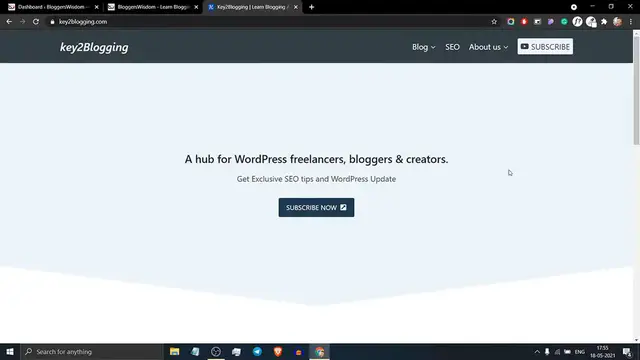Open the taskbar clock and date
The width and height of the screenshot is (640, 360).
[x=602, y=351]
